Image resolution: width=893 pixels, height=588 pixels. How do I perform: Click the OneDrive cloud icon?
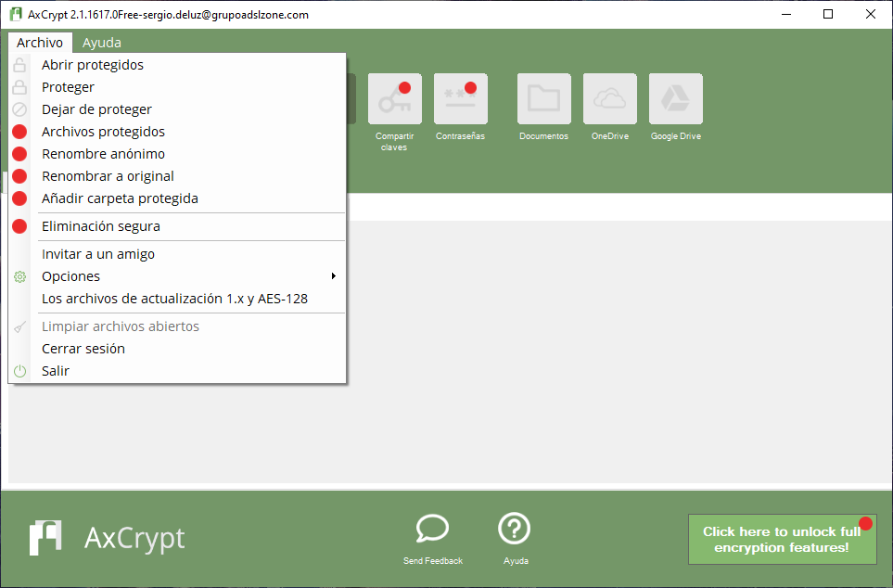(x=609, y=99)
